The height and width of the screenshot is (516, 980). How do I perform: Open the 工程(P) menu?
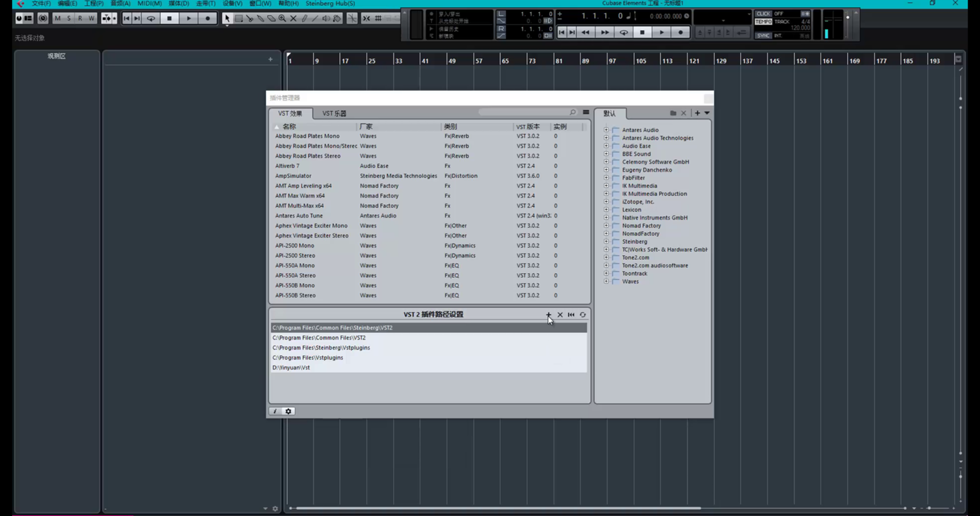(94, 4)
